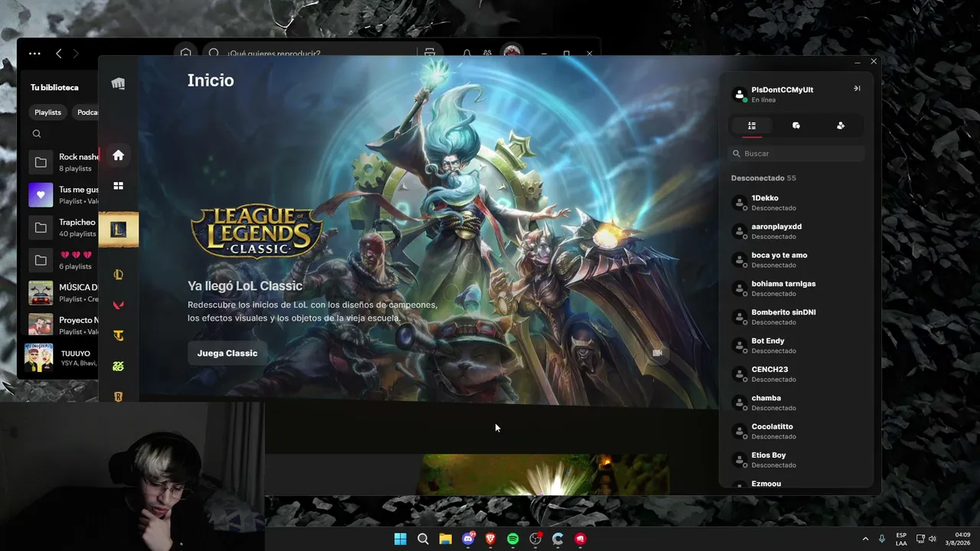980x551 pixels.
Task: Open Spotify friend activity icon
Action: click(488, 53)
